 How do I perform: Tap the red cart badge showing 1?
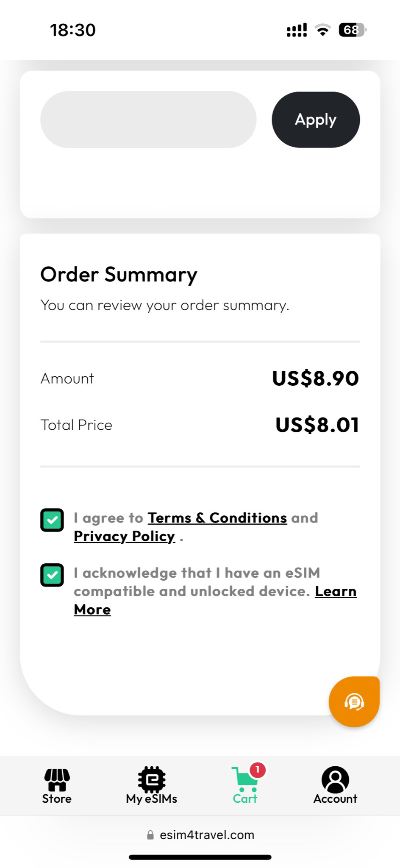258,770
